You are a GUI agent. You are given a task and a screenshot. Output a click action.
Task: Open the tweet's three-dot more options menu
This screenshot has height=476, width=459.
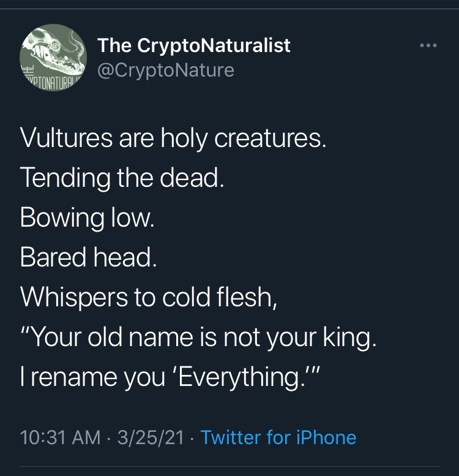click(x=428, y=46)
